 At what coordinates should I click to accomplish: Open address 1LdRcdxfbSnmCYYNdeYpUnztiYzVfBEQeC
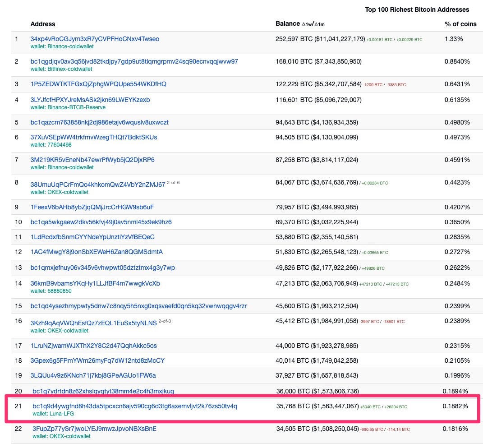click(x=92, y=237)
